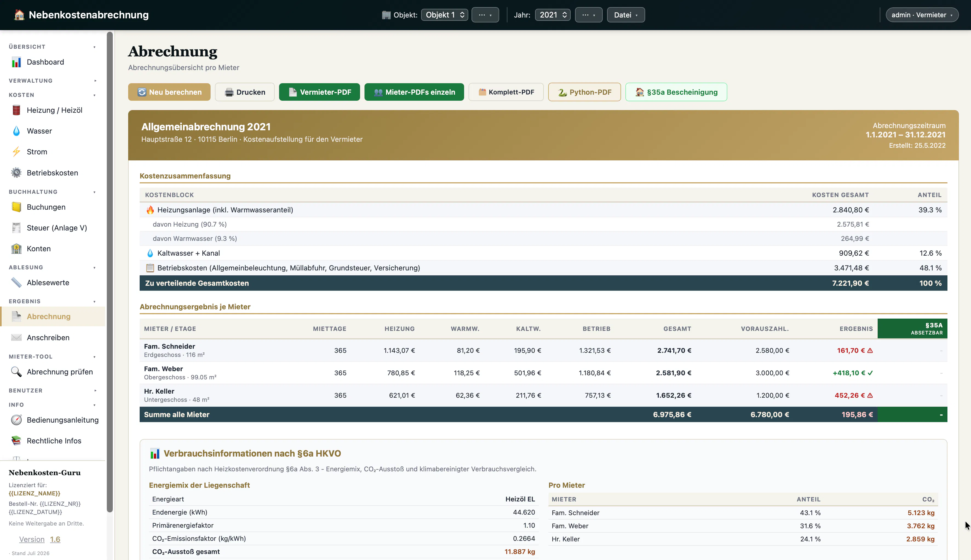Click the printer icon on Drucken
This screenshot has height=560, width=971.
coord(229,92)
